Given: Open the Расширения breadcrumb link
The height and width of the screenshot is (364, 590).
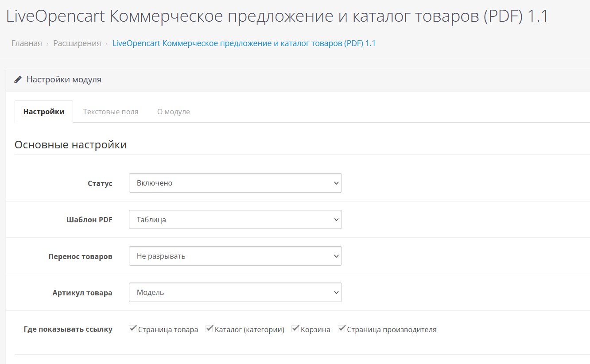Looking at the screenshot, I should 77,43.
